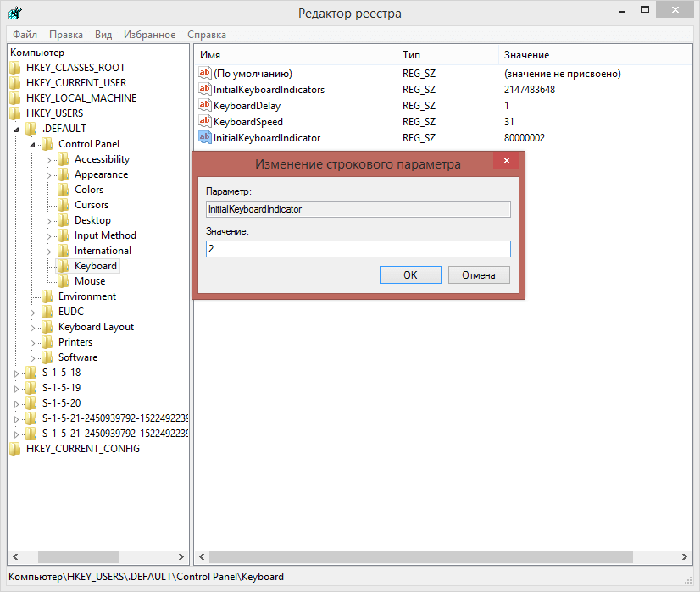
Task: Select the Environment key in tree
Action: pyautogui.click(x=86, y=296)
